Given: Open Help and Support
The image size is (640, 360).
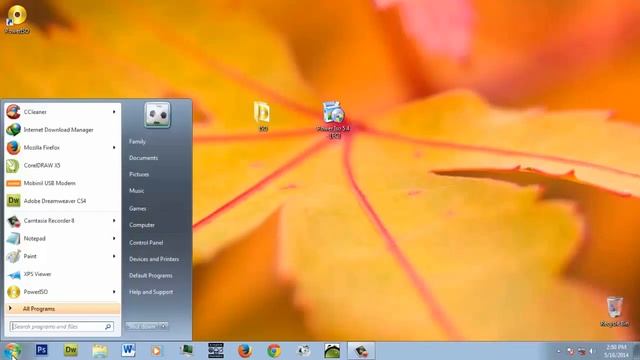Looking at the screenshot, I should coord(151,292).
